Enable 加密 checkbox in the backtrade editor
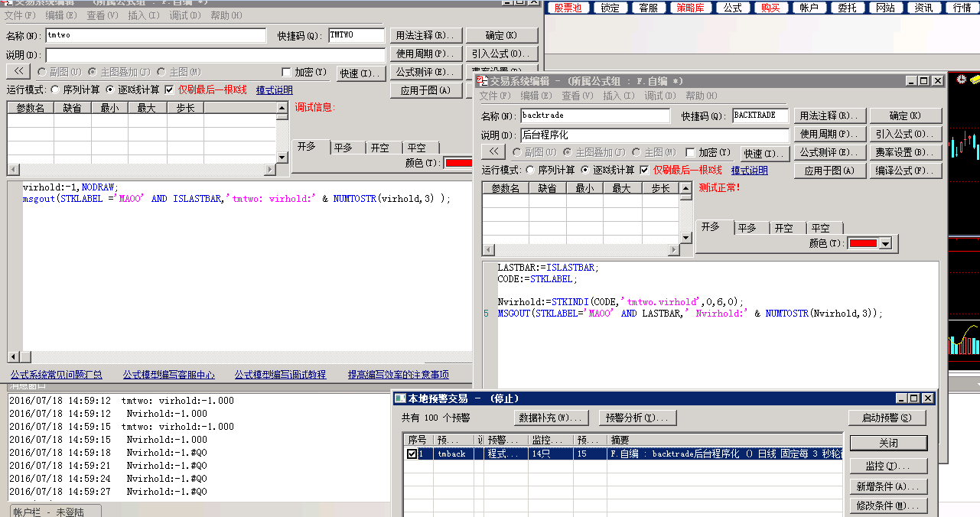 [690, 152]
